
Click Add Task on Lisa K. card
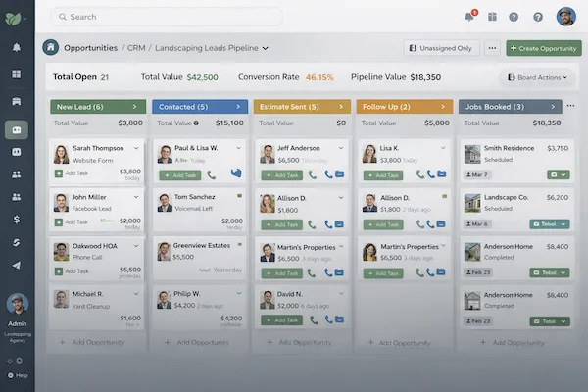point(383,175)
